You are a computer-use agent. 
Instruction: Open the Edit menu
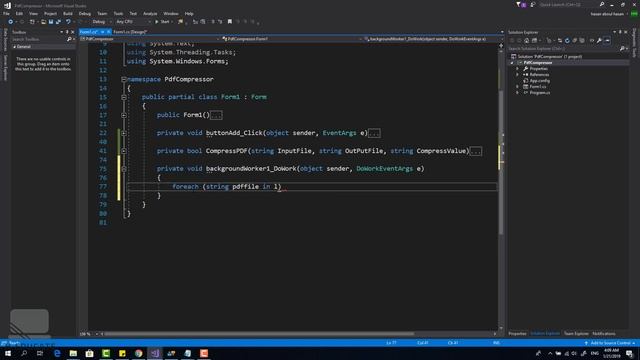19,13
